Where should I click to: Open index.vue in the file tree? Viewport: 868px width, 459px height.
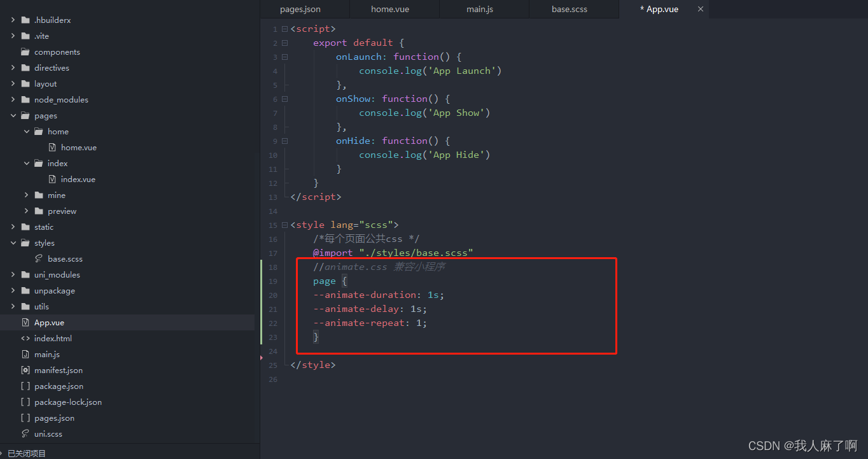(x=78, y=180)
